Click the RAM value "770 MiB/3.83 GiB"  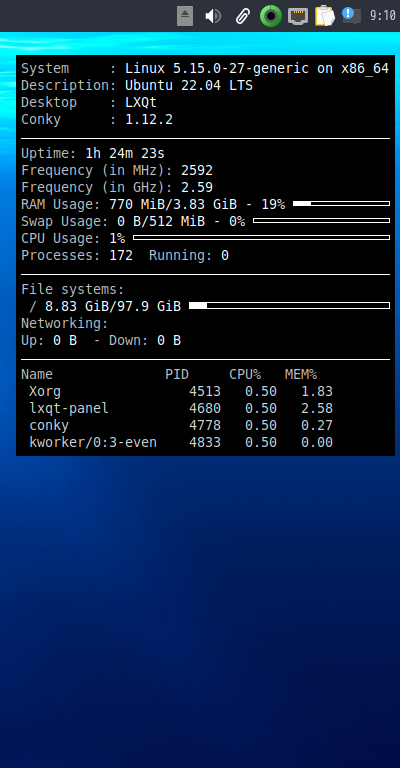[173, 204]
